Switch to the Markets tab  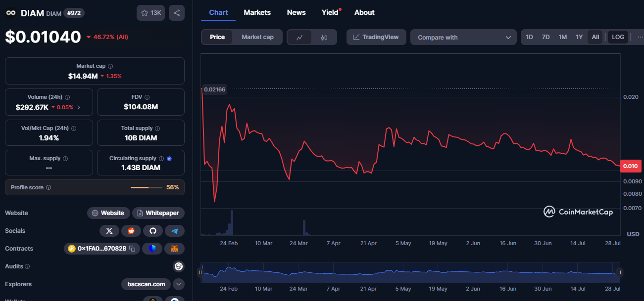257,12
